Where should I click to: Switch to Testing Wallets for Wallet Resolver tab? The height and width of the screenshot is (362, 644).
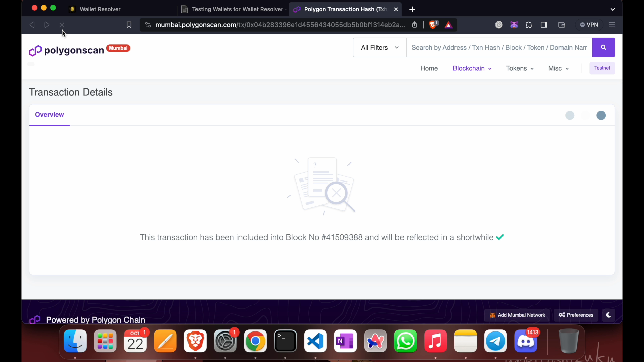(233, 9)
